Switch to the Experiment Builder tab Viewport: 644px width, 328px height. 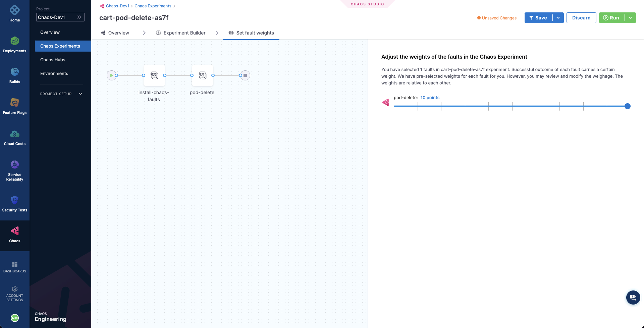[x=181, y=33]
